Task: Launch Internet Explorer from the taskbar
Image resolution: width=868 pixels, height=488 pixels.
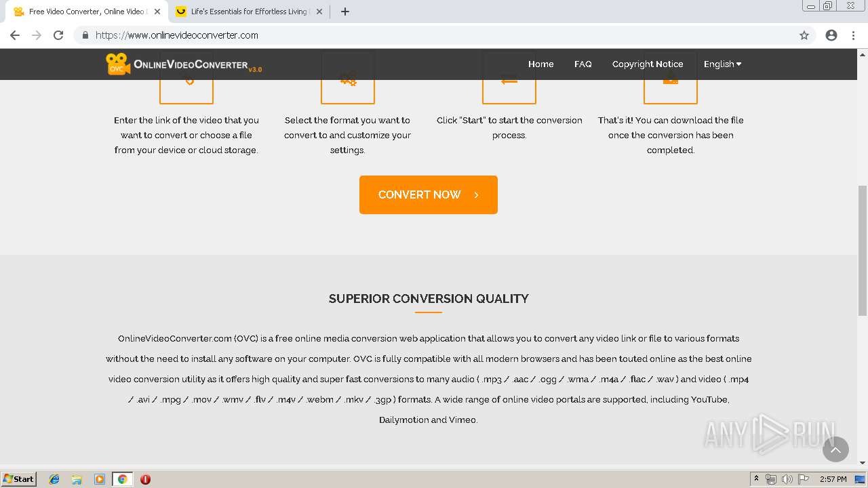Action: pos(54,479)
